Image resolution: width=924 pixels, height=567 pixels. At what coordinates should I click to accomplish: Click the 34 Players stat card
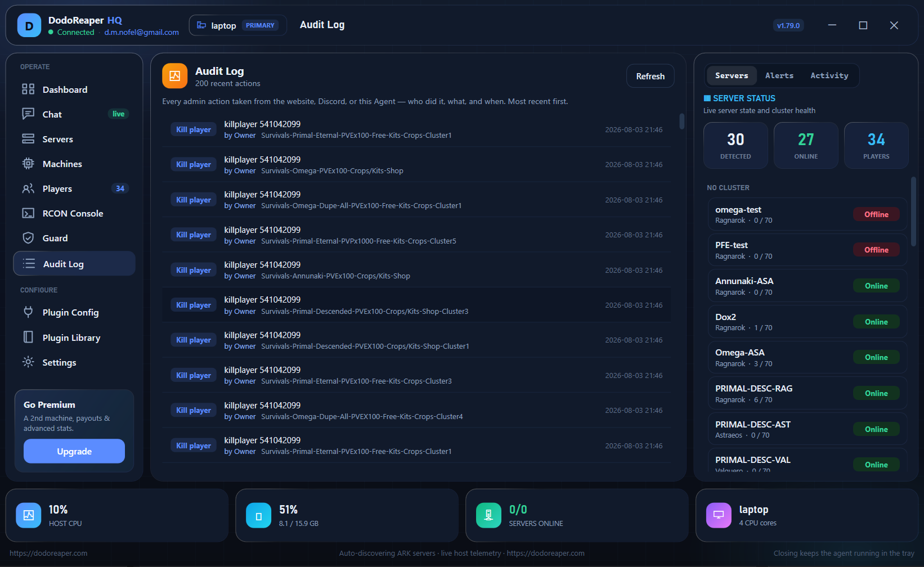coord(876,145)
